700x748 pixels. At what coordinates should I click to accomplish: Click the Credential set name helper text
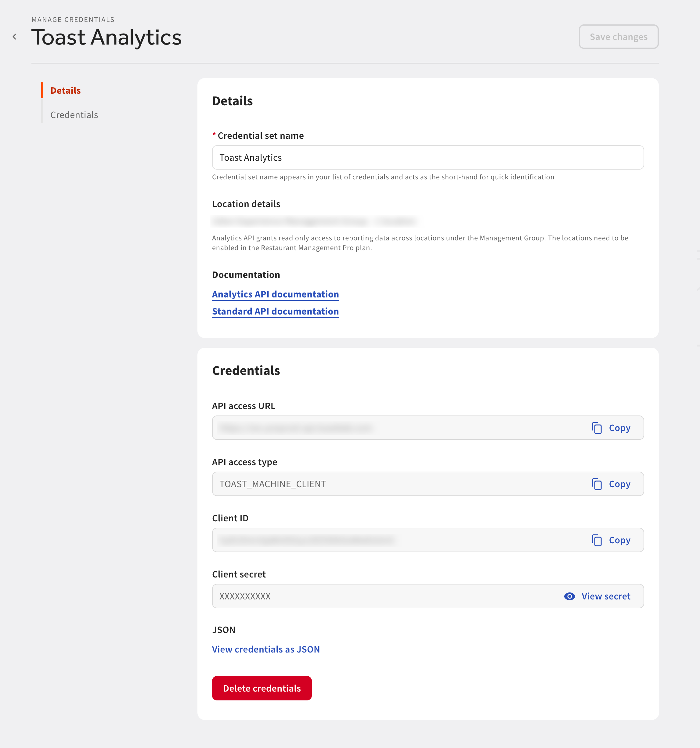(383, 177)
